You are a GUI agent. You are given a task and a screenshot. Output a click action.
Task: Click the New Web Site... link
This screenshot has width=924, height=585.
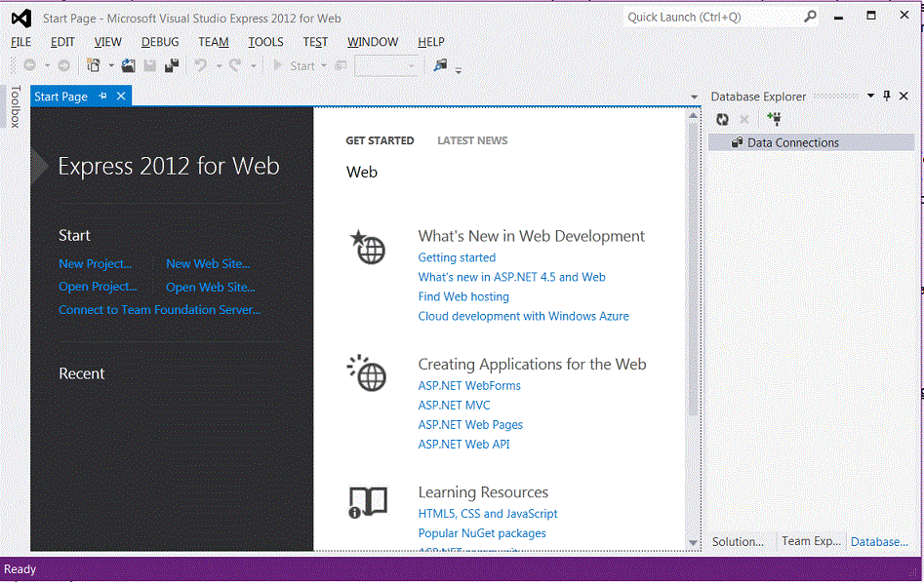click(x=208, y=264)
